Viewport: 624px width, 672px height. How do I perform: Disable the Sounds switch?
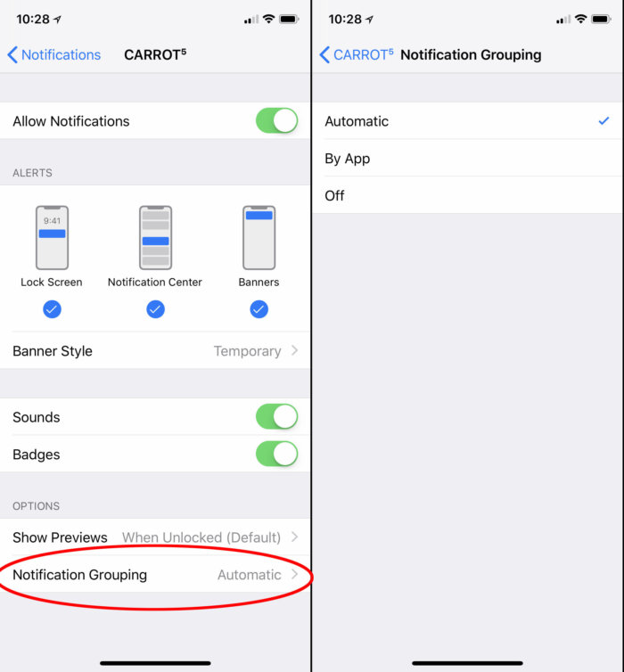[x=277, y=416]
